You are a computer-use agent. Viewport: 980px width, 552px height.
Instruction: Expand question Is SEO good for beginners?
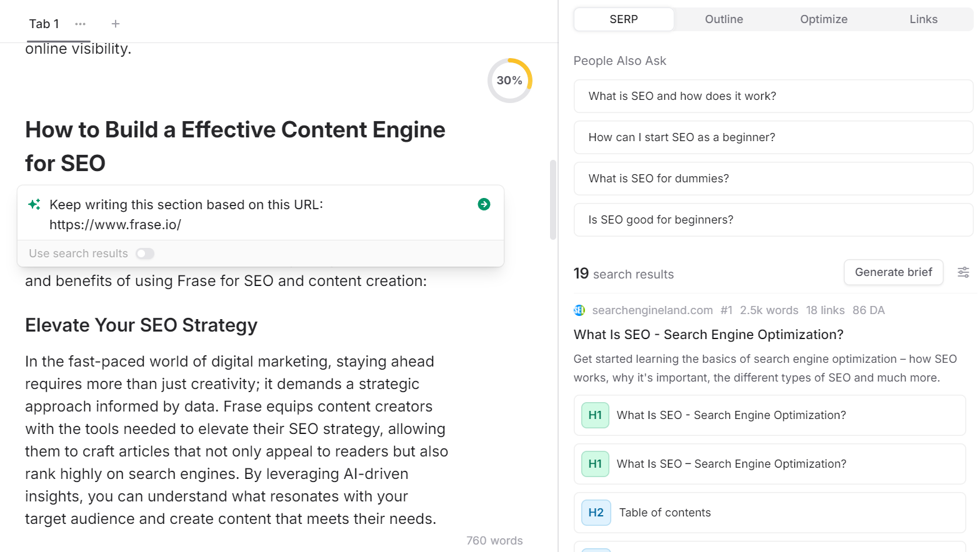point(773,220)
